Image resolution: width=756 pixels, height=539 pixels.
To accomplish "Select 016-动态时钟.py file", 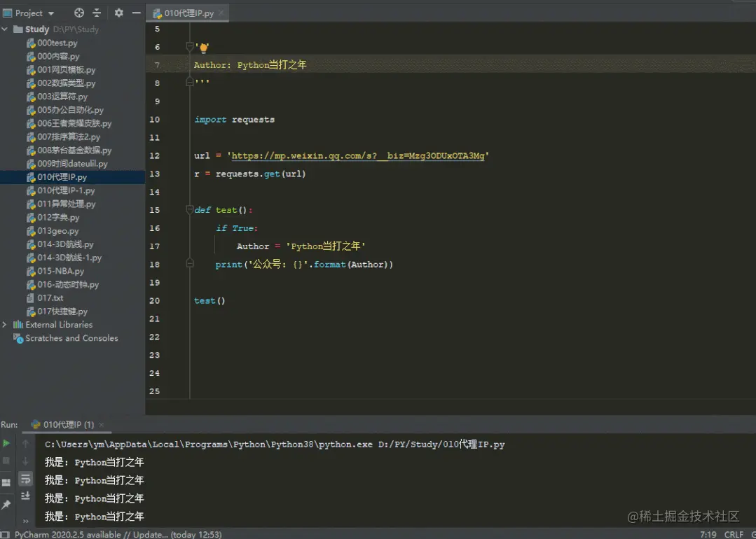I will point(68,285).
